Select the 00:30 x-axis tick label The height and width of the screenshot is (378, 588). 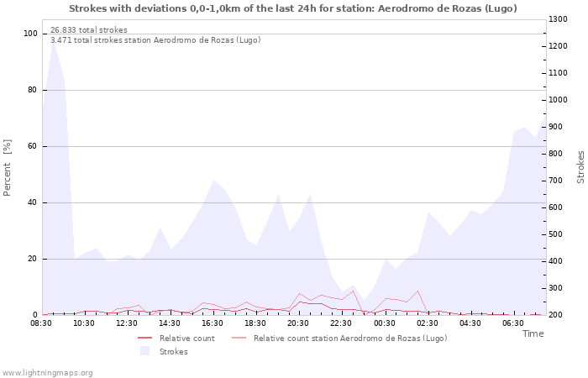384,323
